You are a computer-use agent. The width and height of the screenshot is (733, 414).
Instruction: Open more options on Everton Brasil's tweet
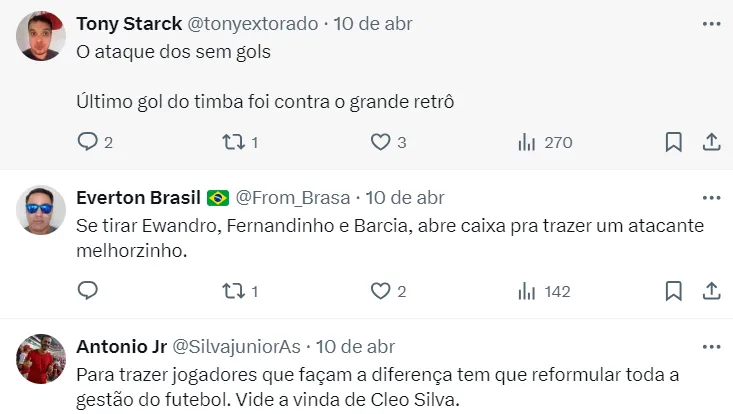pos(711,198)
